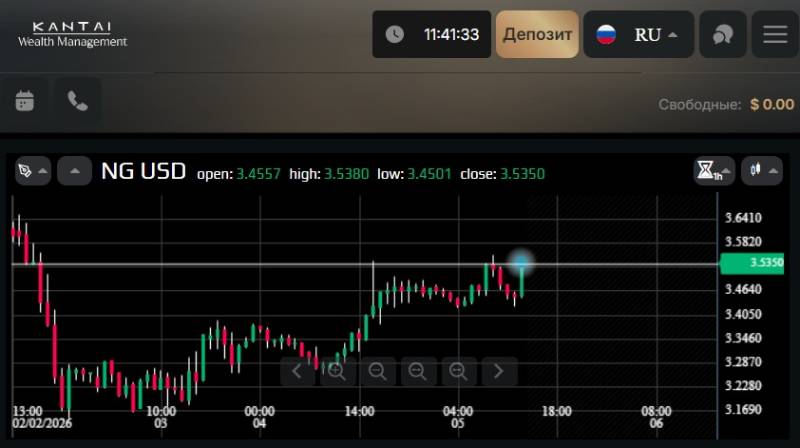This screenshot has height=448, width=800.
Task: Click the calendar icon button
Action: [24, 101]
